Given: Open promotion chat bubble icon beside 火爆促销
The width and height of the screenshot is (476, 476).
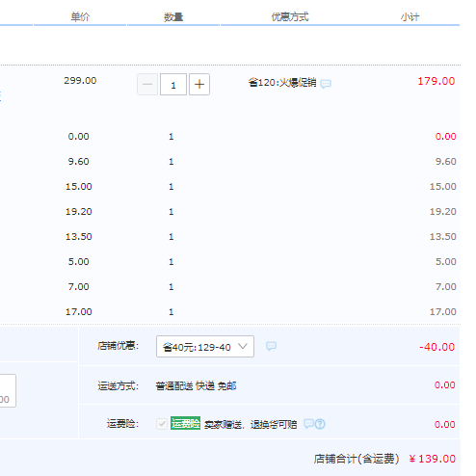Looking at the screenshot, I should coord(326,84).
